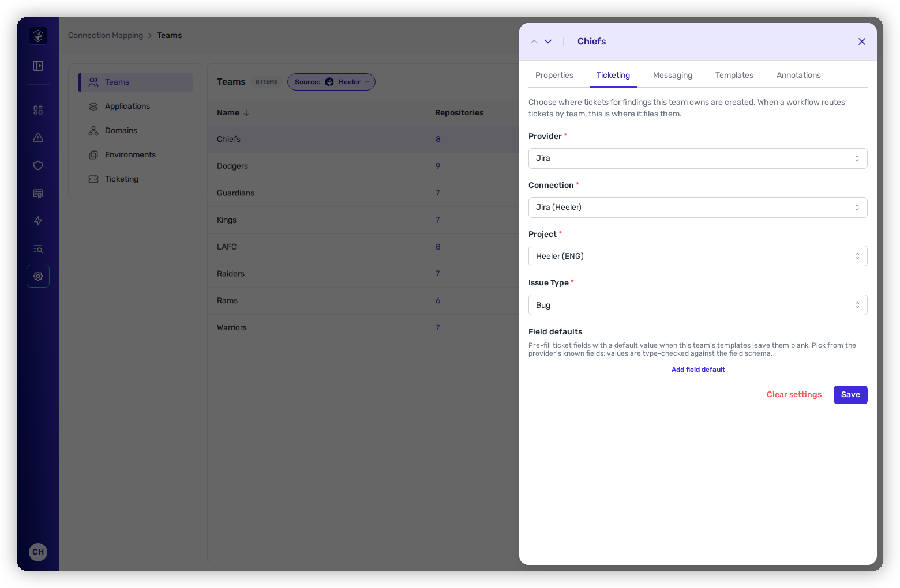This screenshot has width=900, height=588.
Task: Close the Chiefs side panel
Action: [862, 42]
